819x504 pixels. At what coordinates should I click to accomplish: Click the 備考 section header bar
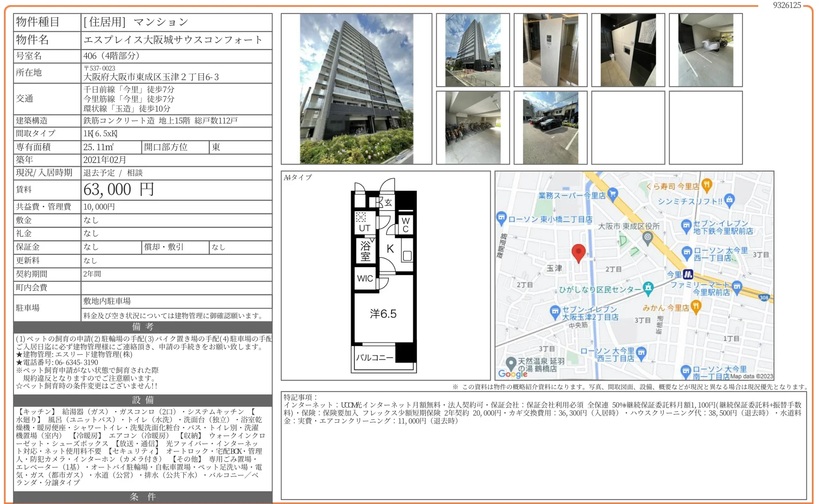[x=143, y=327]
